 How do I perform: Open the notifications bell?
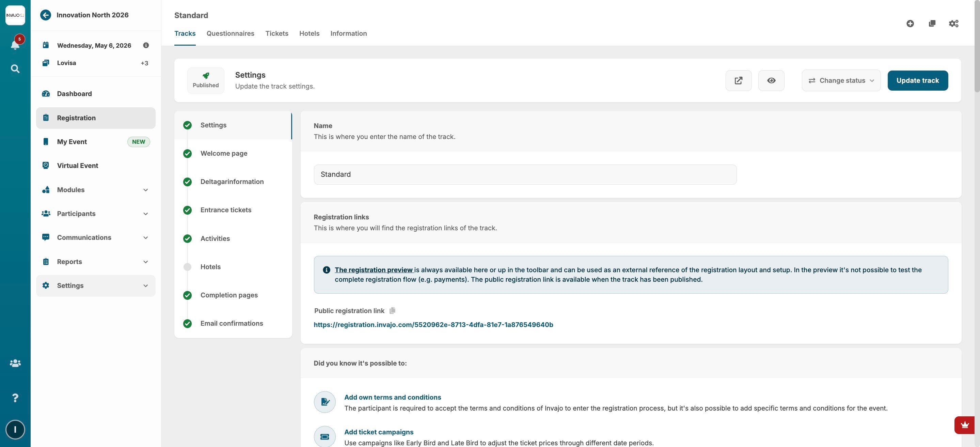(15, 45)
